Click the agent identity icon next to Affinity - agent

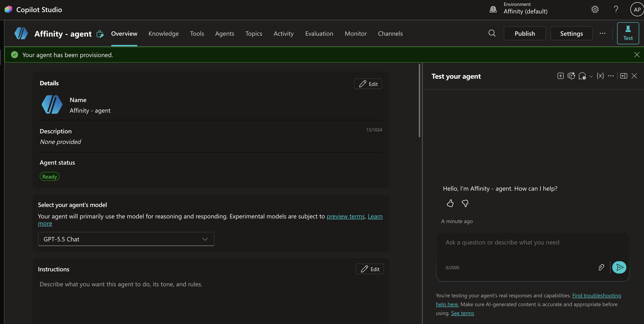[x=100, y=34]
